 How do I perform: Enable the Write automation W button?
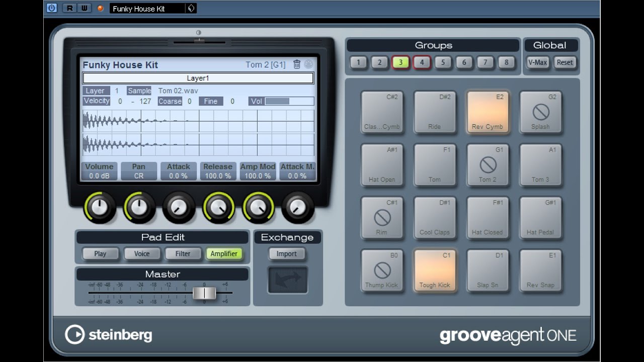pyautogui.click(x=85, y=8)
